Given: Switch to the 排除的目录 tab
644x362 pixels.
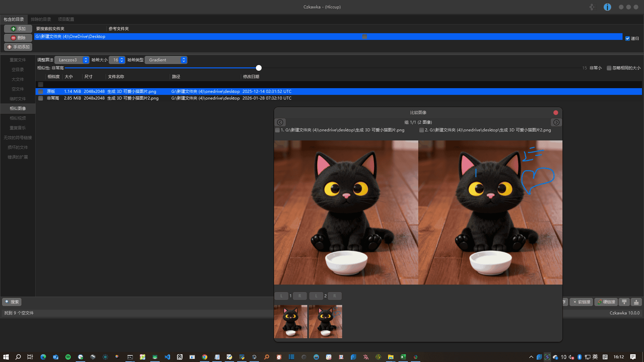Looking at the screenshot, I should [x=41, y=19].
